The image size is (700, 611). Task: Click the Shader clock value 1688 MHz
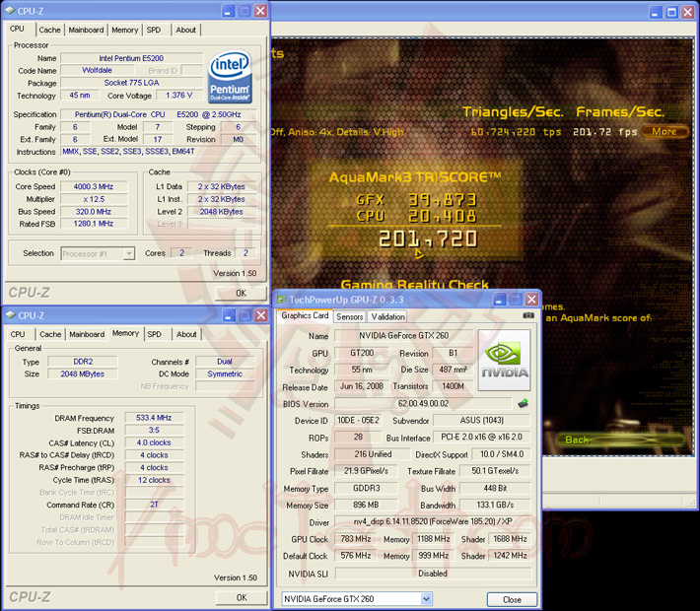tap(510, 539)
